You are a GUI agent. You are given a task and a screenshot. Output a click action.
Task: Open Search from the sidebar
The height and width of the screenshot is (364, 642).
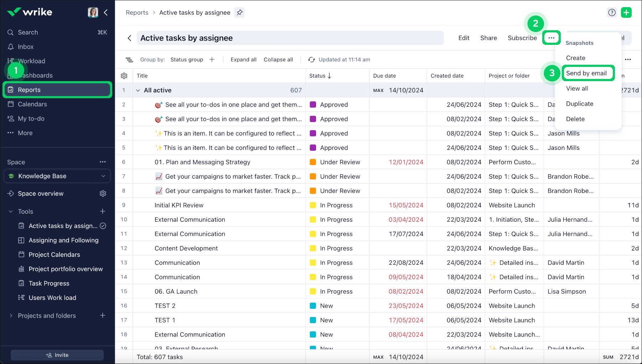pyautogui.click(x=28, y=32)
